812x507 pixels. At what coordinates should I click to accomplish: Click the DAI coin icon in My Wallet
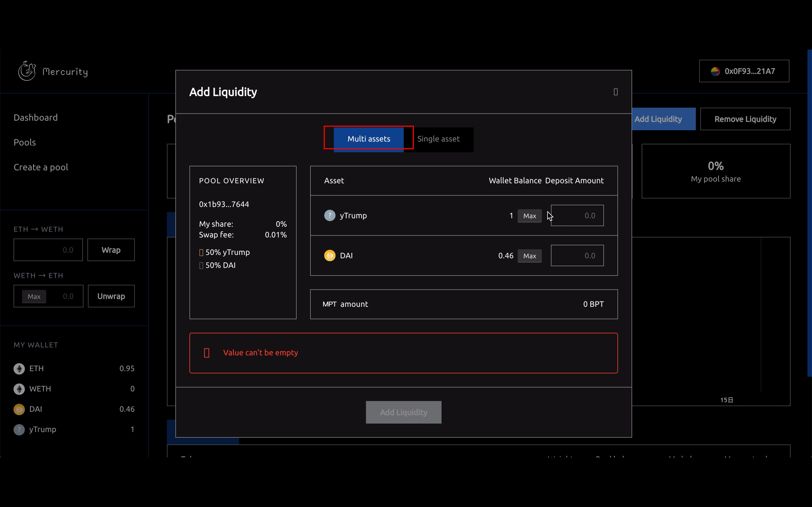[x=19, y=410]
